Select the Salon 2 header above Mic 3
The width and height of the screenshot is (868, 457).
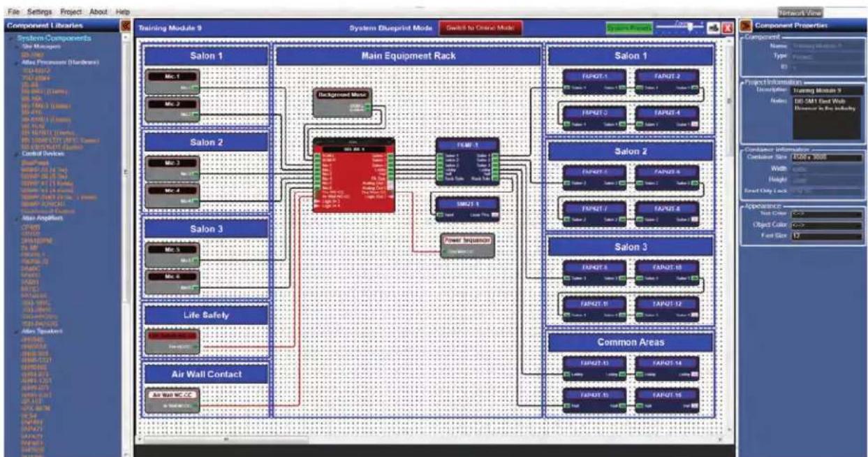click(206, 142)
